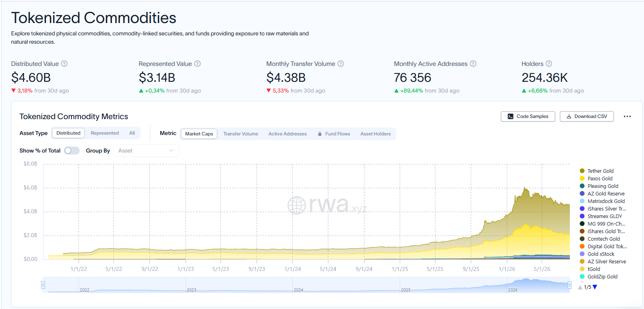
Task: Switch asset type to Represented
Action: [105, 133]
